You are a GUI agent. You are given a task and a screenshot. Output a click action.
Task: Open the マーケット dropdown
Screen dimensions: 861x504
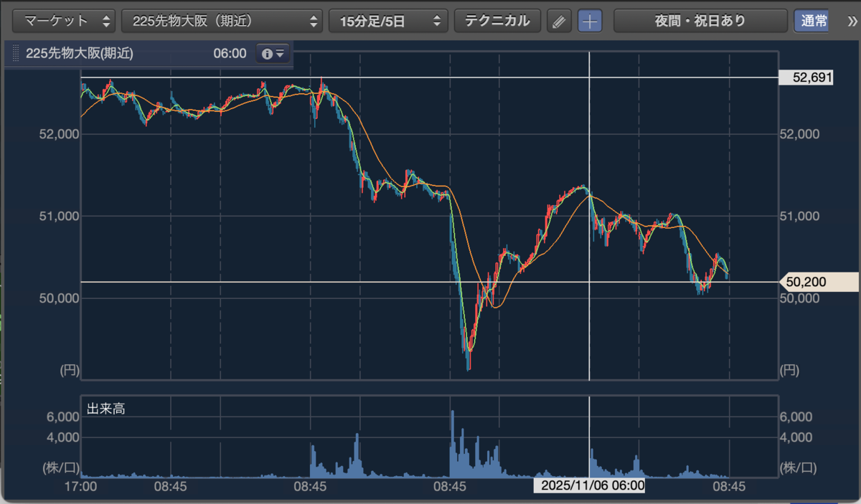[65, 21]
